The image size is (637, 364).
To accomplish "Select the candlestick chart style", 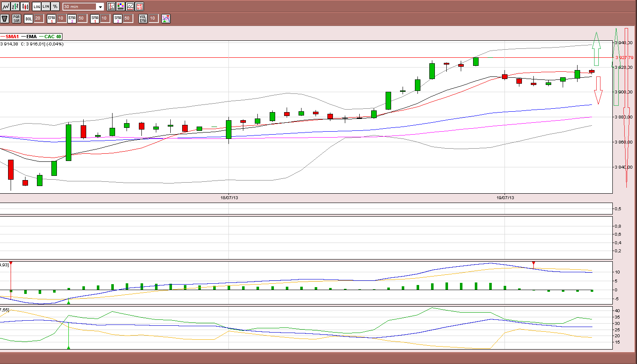I will (x=25, y=6).
